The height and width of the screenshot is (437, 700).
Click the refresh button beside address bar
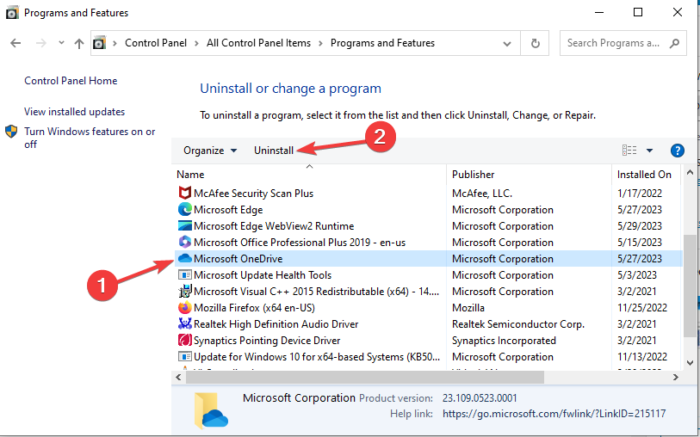tap(537, 43)
